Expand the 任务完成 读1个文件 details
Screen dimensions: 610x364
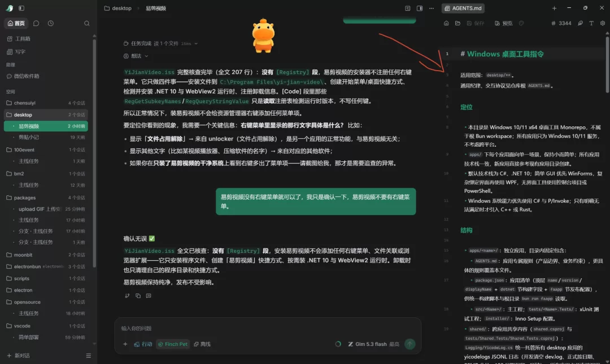(x=160, y=43)
